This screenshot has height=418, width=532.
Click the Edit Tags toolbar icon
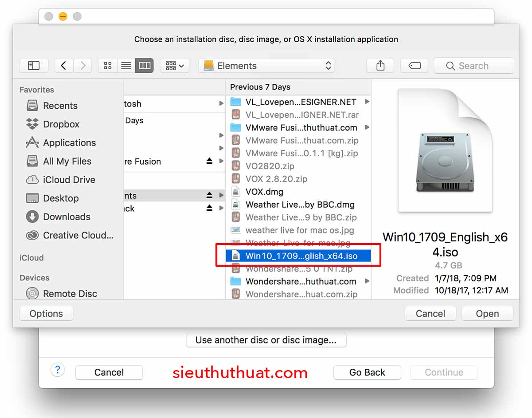tap(414, 66)
